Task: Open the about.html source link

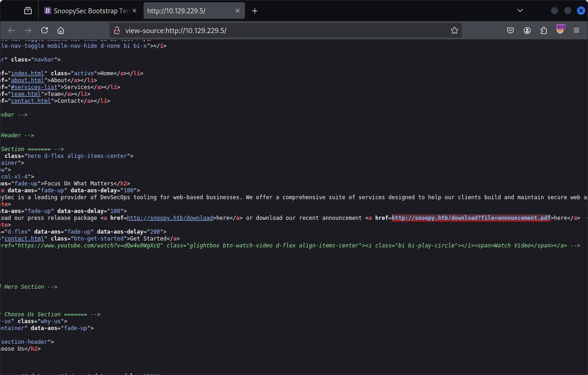Action: tap(28, 80)
